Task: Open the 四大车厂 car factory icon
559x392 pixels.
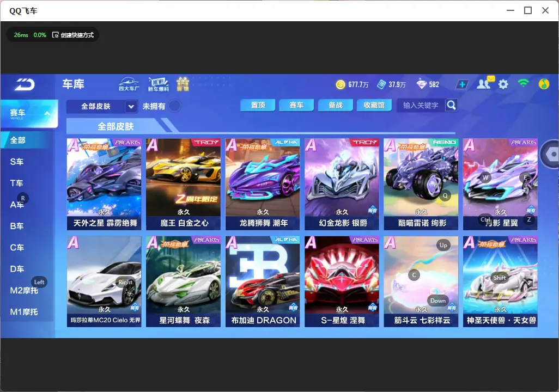Action: click(x=129, y=84)
